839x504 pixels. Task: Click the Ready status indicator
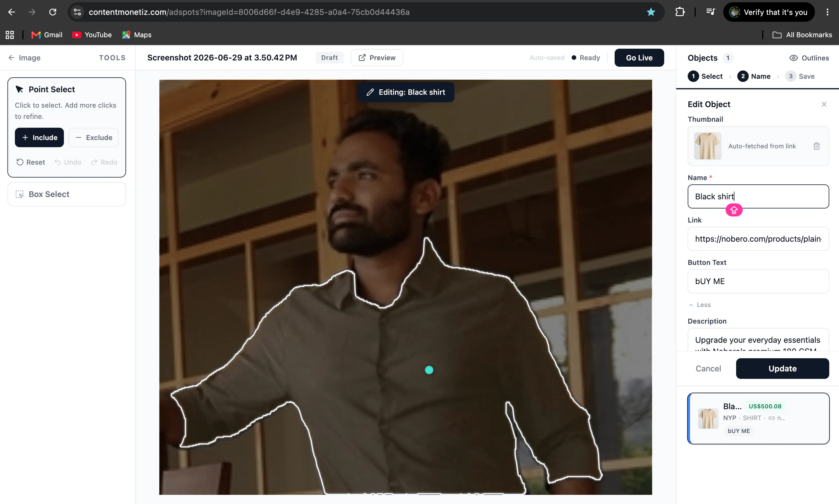pyautogui.click(x=586, y=58)
